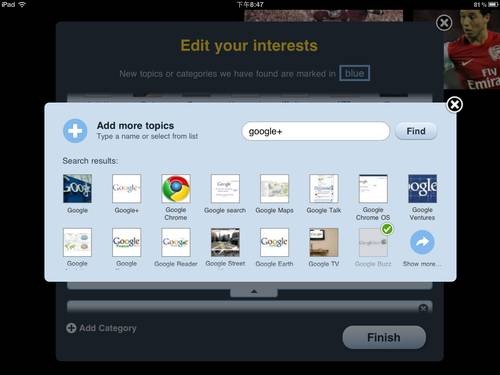Image resolution: width=500 pixels, height=375 pixels.
Task: Tap the Show more arrow
Action: pyautogui.click(x=422, y=242)
